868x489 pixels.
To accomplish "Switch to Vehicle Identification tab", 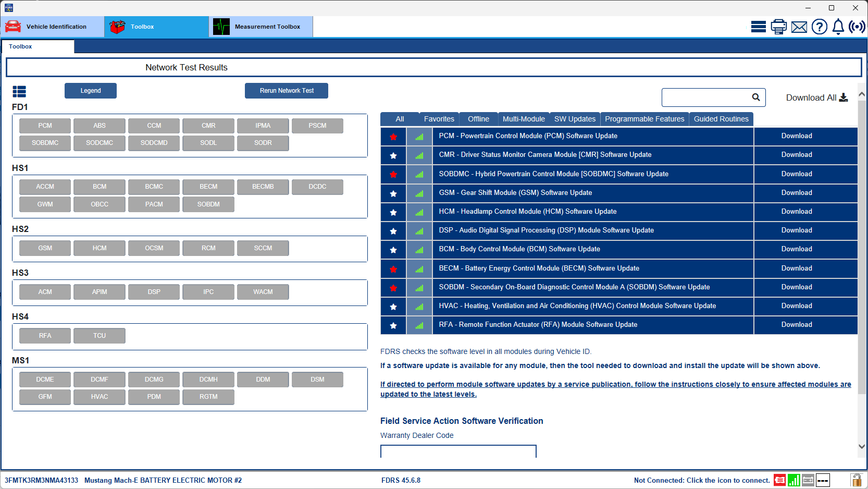I will [52, 27].
